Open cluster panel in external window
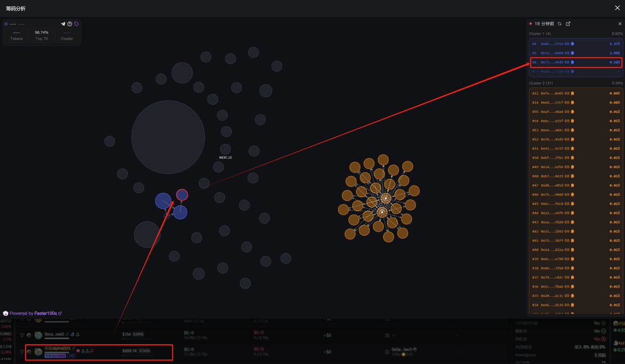Viewport: 625px width, 364px height. tap(568, 24)
